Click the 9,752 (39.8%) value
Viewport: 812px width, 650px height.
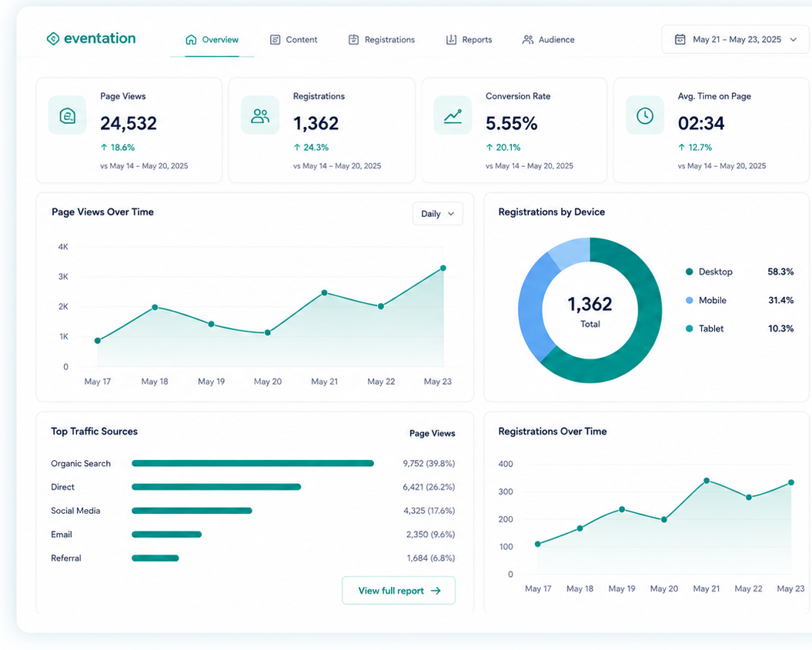pyautogui.click(x=429, y=463)
